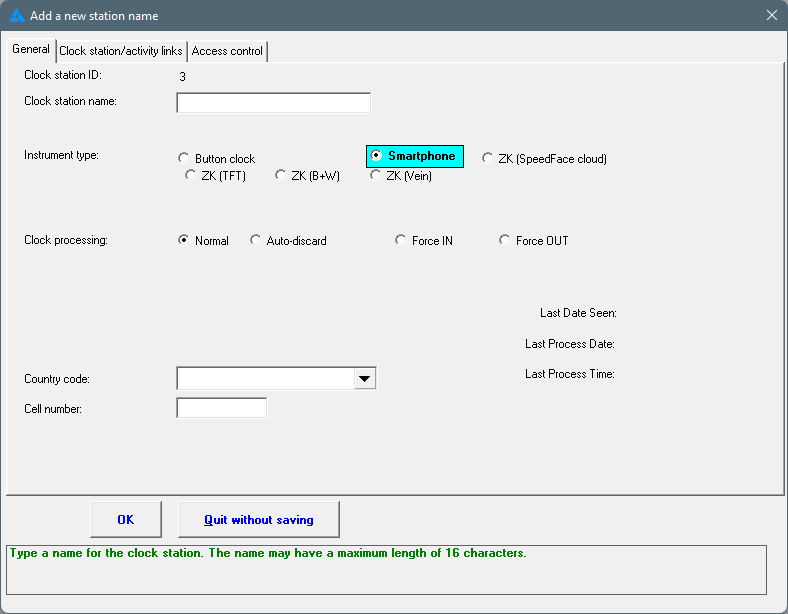788x614 pixels.
Task: Select the ZK (Vein) radio button
Action: [401, 176]
